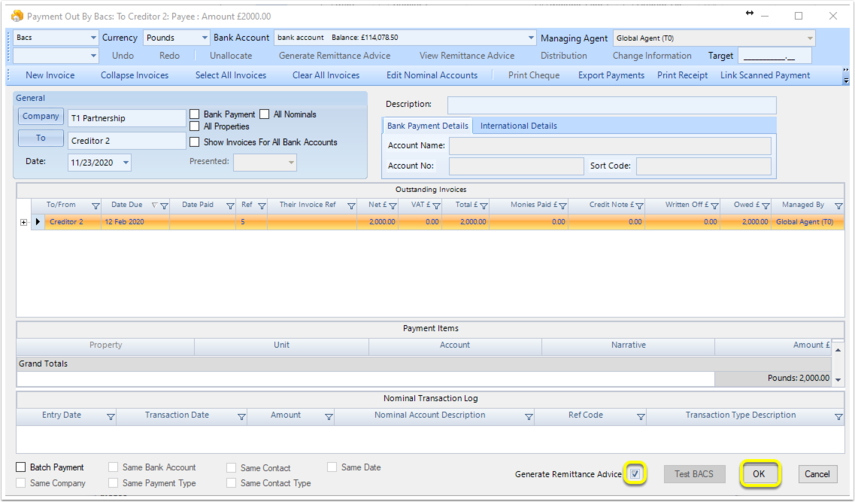This screenshot has height=502, width=855.
Task: Open filter for Transaction Date column
Action: [x=242, y=417]
